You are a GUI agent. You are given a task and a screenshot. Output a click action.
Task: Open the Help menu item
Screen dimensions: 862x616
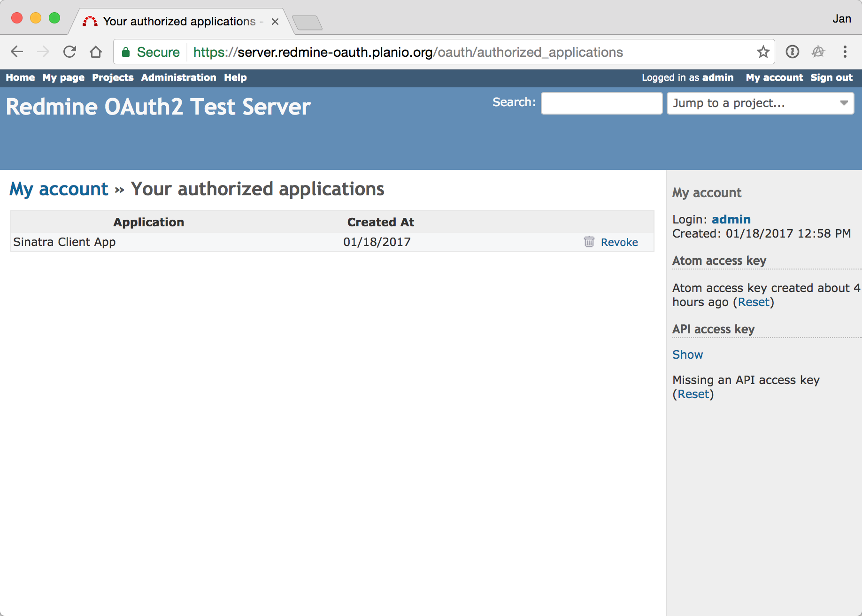coord(235,77)
